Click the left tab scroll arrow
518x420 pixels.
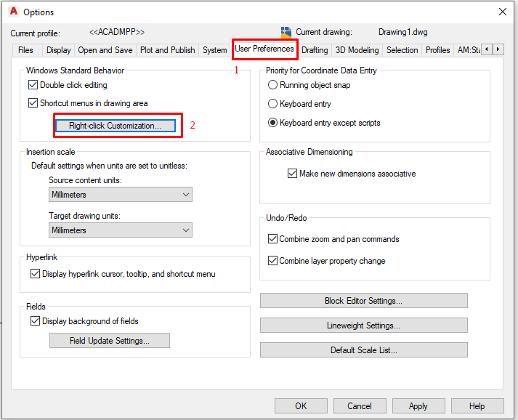coord(487,49)
